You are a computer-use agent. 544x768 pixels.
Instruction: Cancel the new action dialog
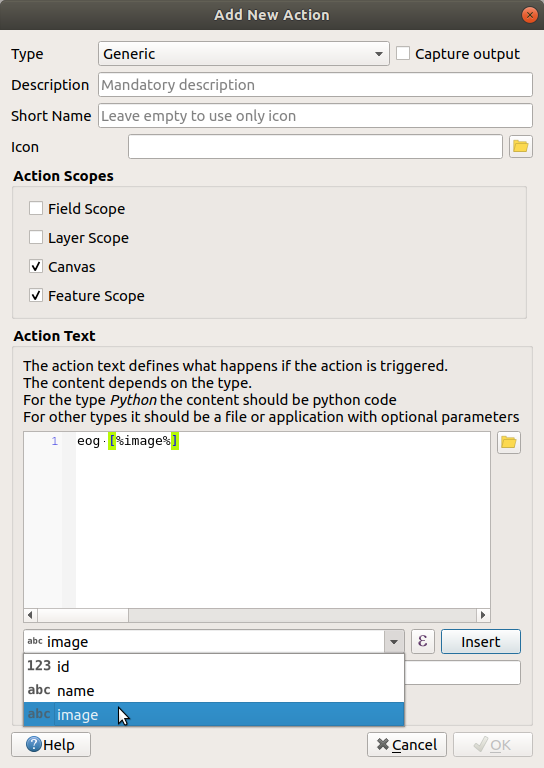coord(407,744)
